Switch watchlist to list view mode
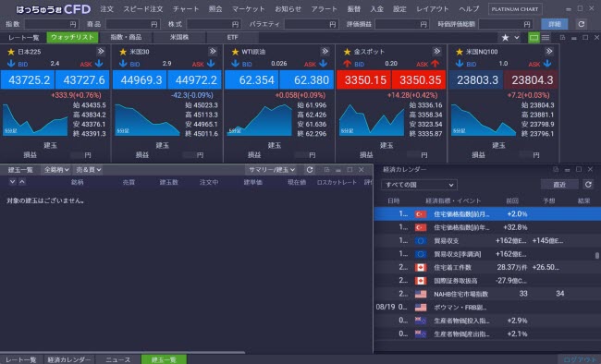601x364 pixels. coord(546,38)
